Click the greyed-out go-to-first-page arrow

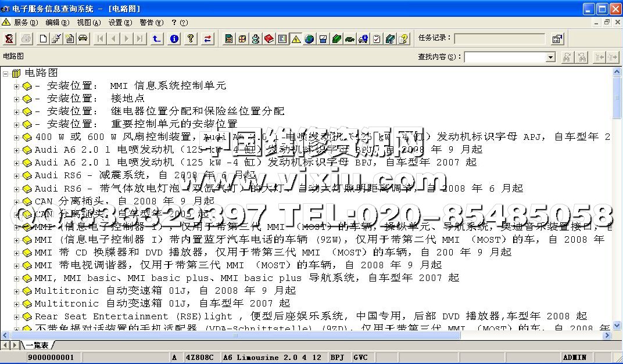[x=100, y=38]
